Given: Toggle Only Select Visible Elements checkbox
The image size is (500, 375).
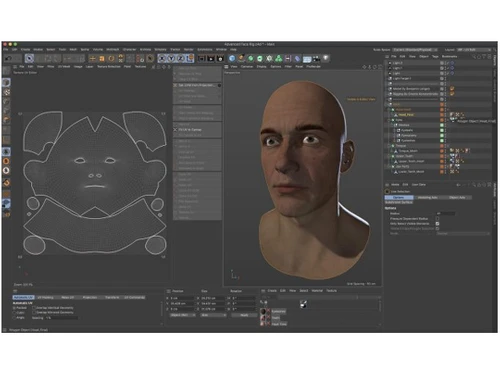Looking at the screenshot, I should (437, 224).
